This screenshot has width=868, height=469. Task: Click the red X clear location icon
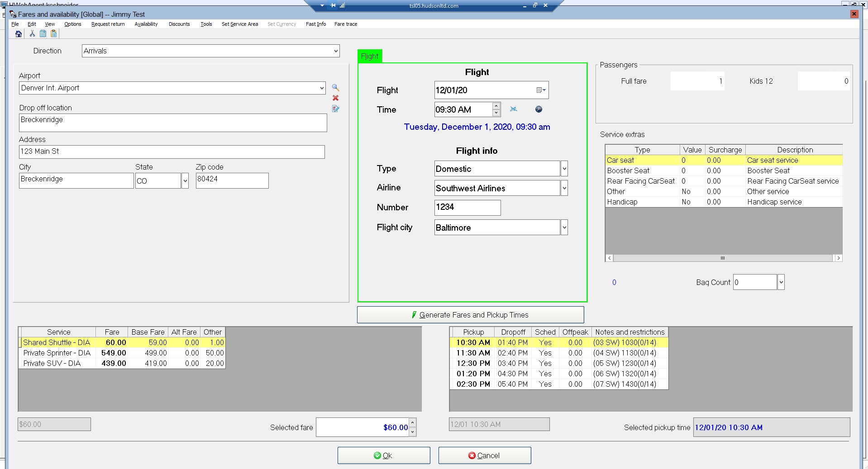[335, 98]
